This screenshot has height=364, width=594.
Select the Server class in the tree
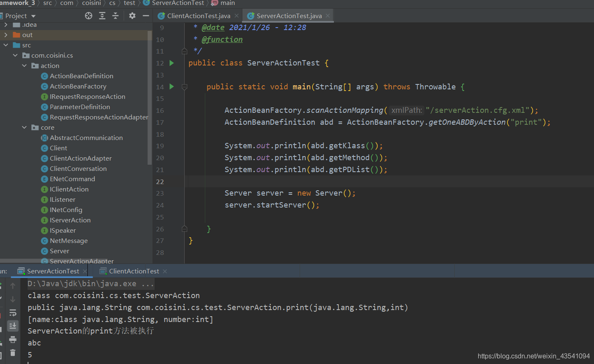(59, 251)
